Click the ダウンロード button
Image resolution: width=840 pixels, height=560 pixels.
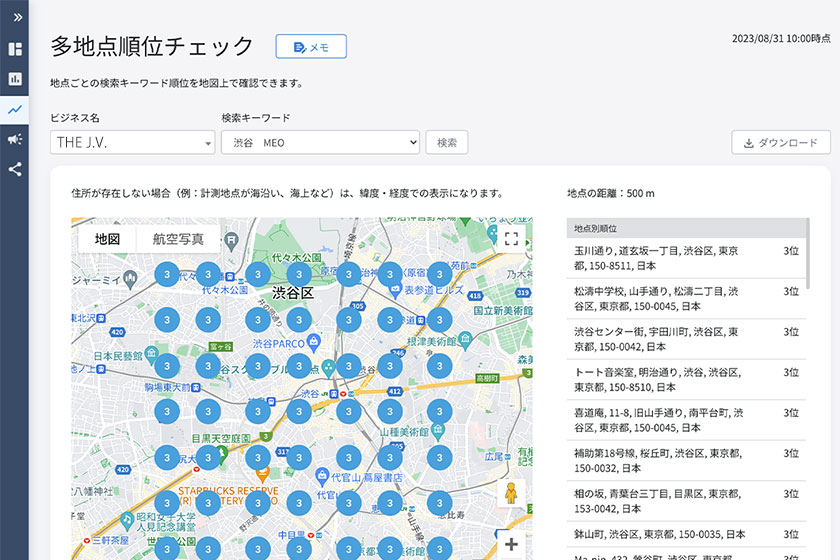tap(781, 143)
